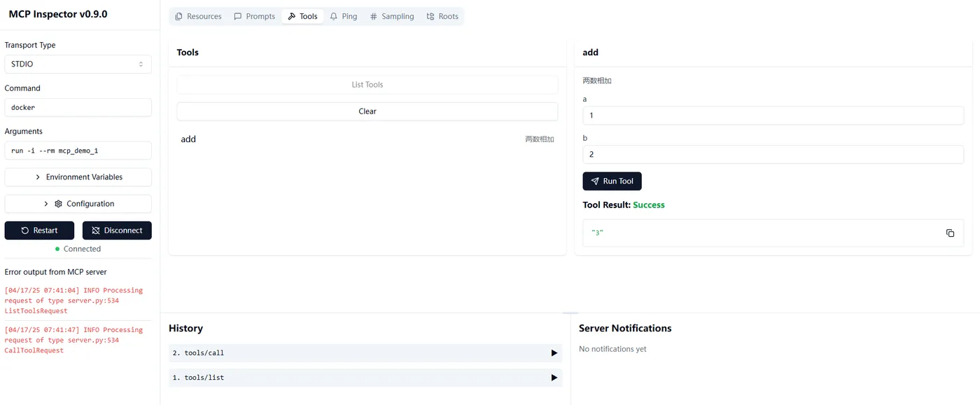This screenshot has height=405, width=980.
Task: Click the MCP Inspector v0.9.0 title
Action: click(x=58, y=14)
